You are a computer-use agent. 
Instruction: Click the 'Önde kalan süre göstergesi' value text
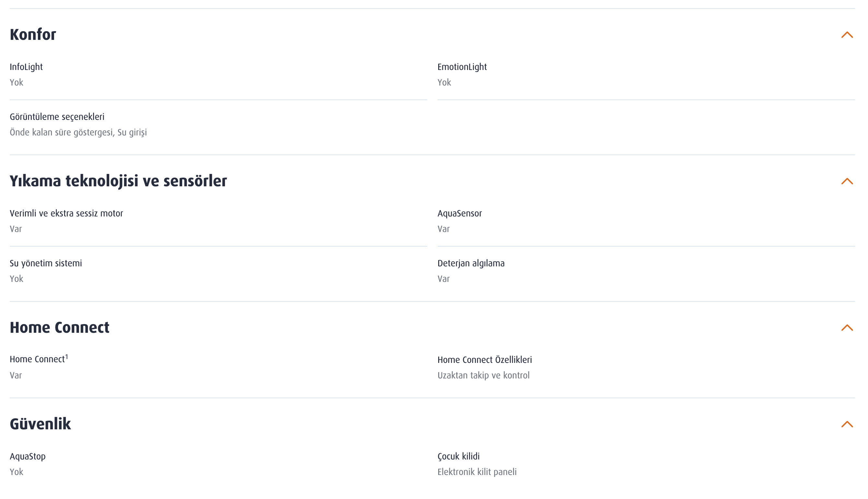tap(62, 132)
